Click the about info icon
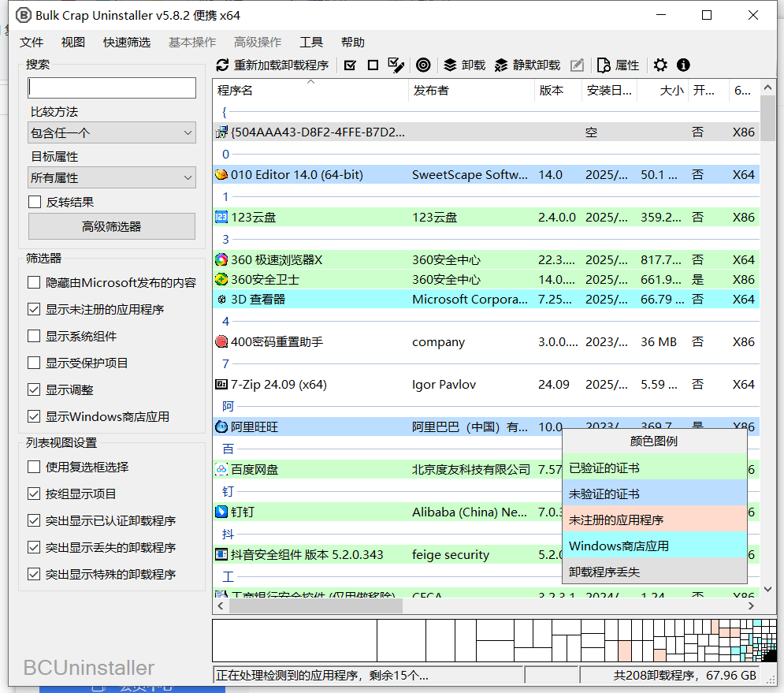This screenshot has width=784, height=693. tap(683, 65)
